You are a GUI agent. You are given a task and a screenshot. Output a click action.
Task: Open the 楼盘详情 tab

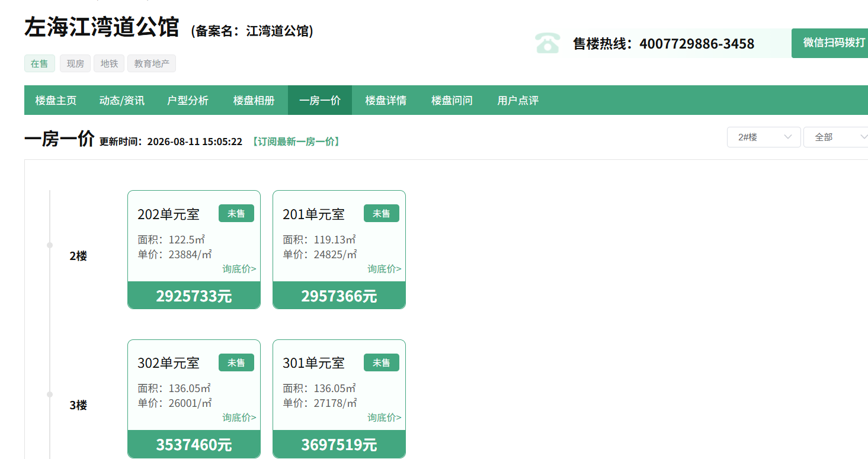point(386,100)
